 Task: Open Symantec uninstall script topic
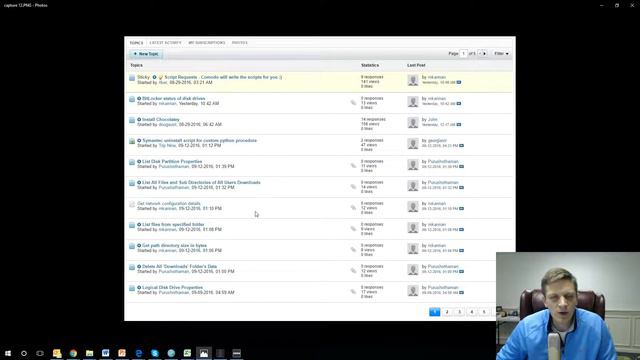pos(200,140)
